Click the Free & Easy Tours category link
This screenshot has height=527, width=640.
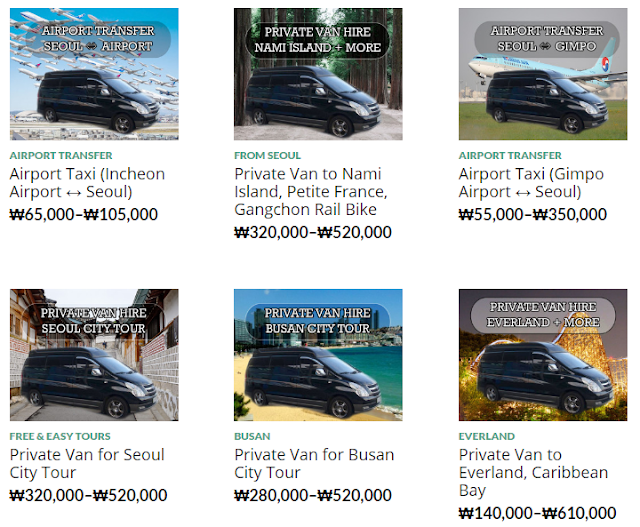[x=60, y=436]
